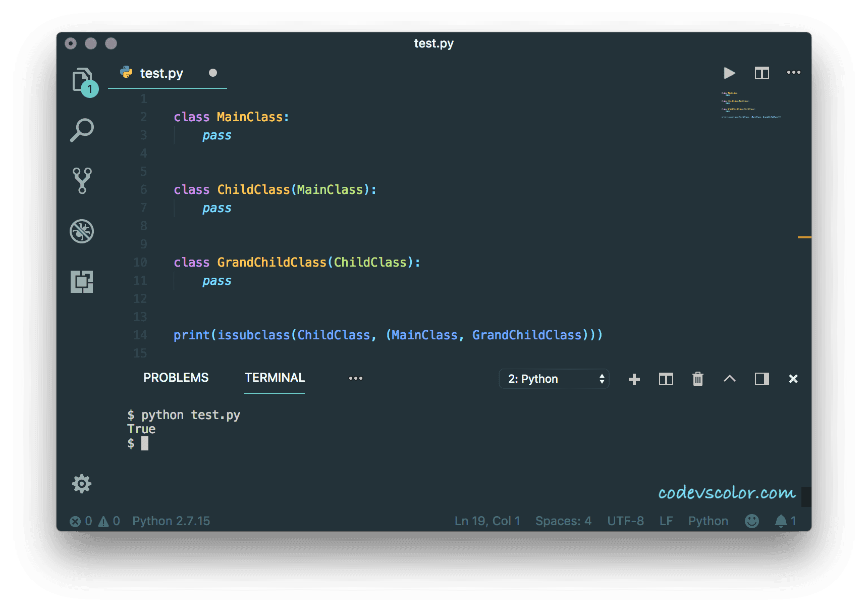Open the Source Control view
Image resolution: width=868 pixels, height=612 pixels.
[x=82, y=181]
